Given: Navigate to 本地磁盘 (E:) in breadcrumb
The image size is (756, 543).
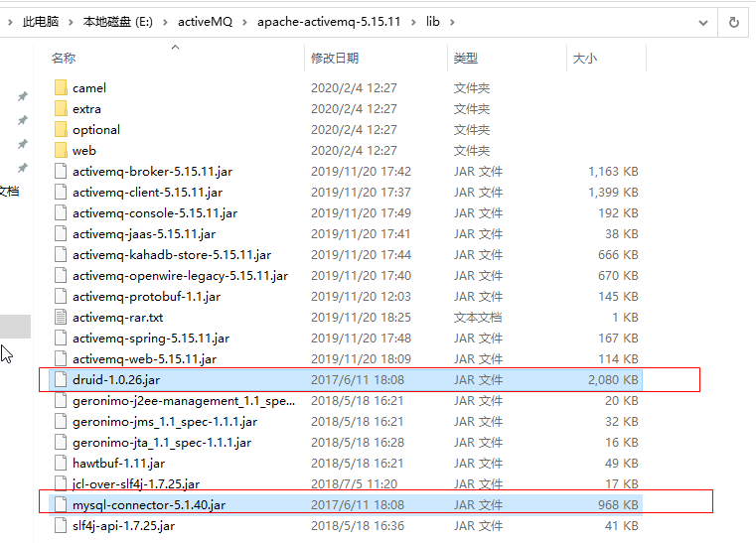Looking at the screenshot, I should [117, 22].
